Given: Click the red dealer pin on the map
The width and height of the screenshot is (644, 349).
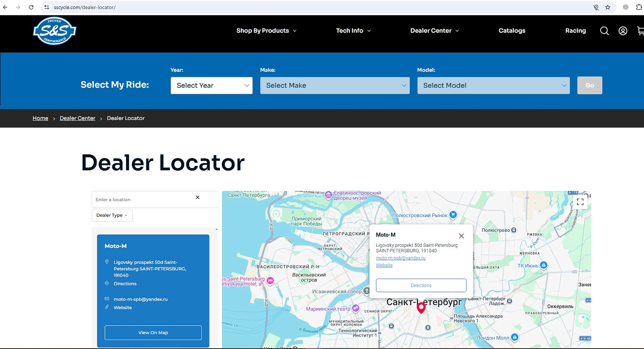Looking at the screenshot, I should point(421,308).
